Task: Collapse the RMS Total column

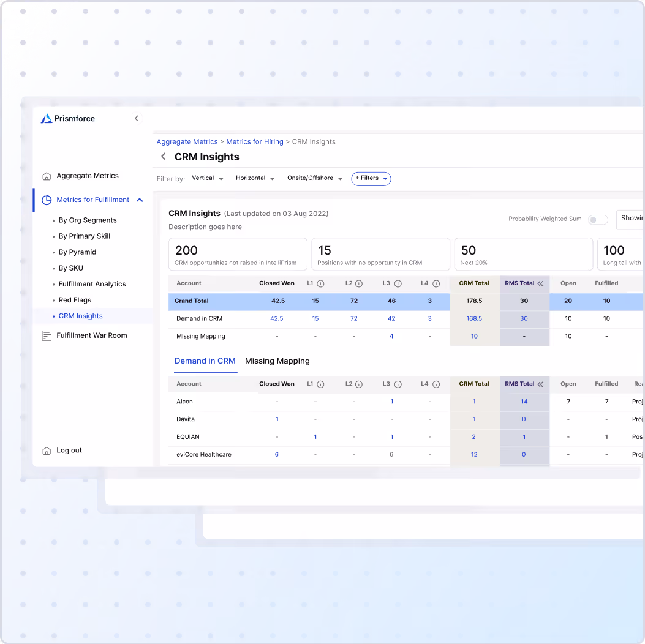Action: (x=541, y=283)
